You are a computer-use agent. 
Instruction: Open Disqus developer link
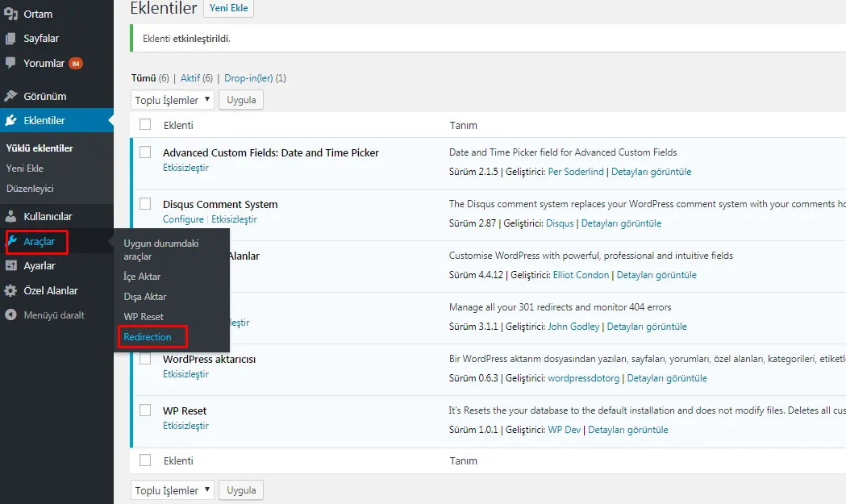[560, 223]
